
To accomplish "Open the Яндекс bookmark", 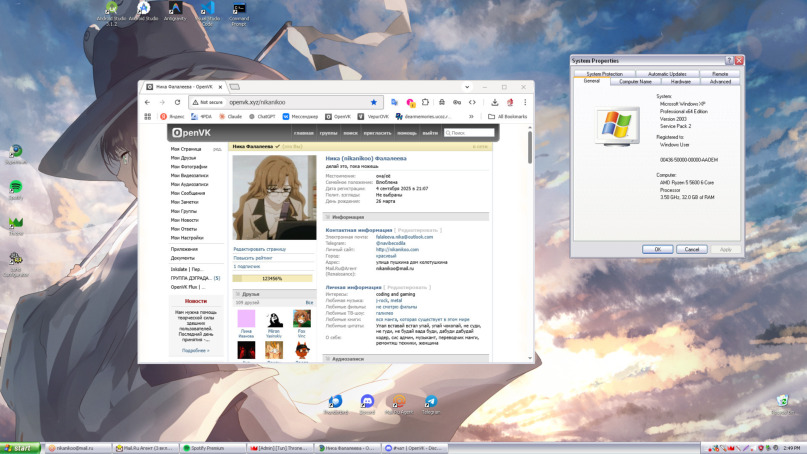I will [x=172, y=117].
